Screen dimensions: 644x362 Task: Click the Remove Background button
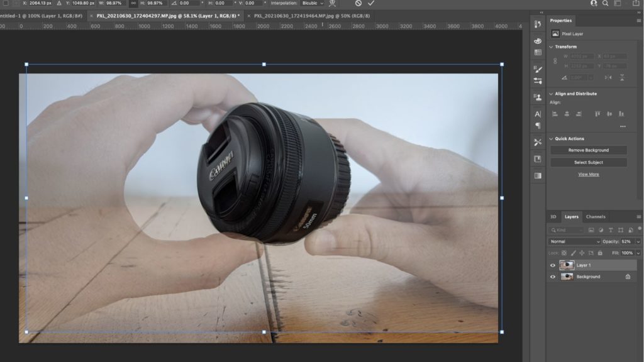pyautogui.click(x=588, y=150)
